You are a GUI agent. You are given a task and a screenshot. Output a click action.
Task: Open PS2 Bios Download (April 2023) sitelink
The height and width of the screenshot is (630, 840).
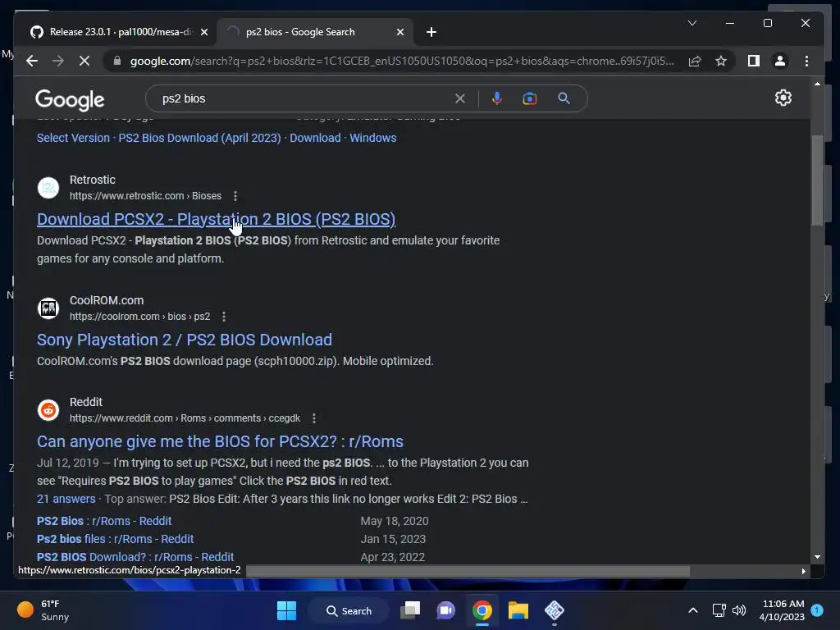click(x=199, y=138)
